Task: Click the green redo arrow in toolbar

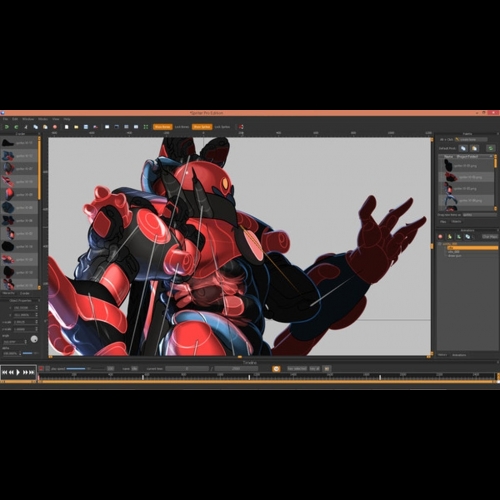Action: tap(16, 127)
